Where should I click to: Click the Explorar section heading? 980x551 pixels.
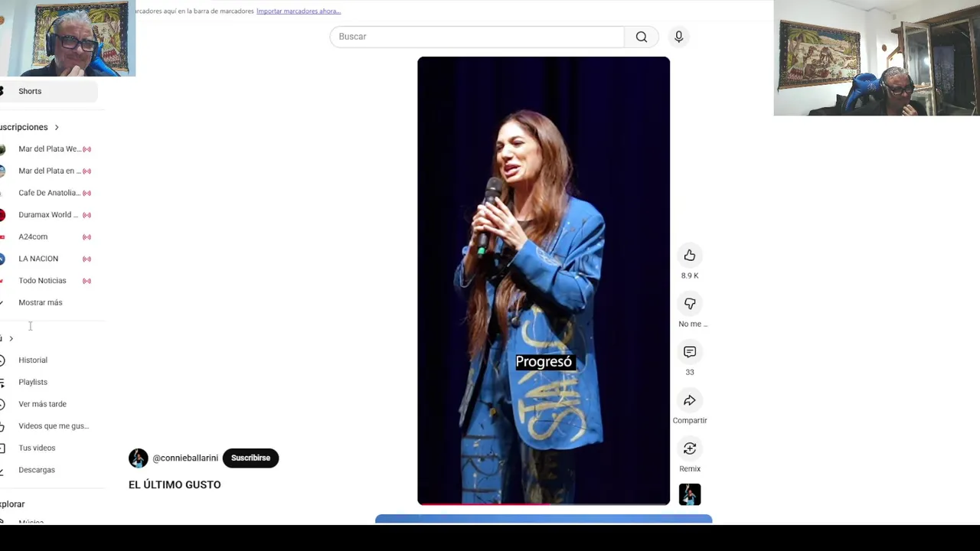pos(12,504)
